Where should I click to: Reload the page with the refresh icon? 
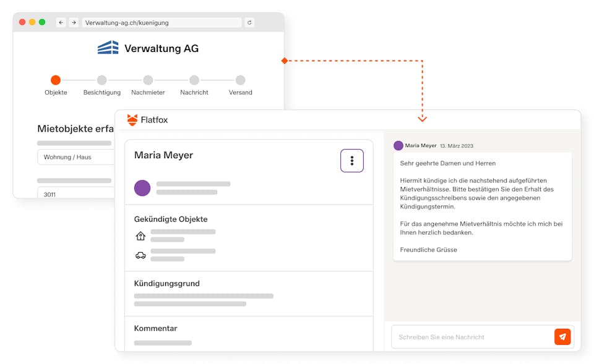(249, 22)
